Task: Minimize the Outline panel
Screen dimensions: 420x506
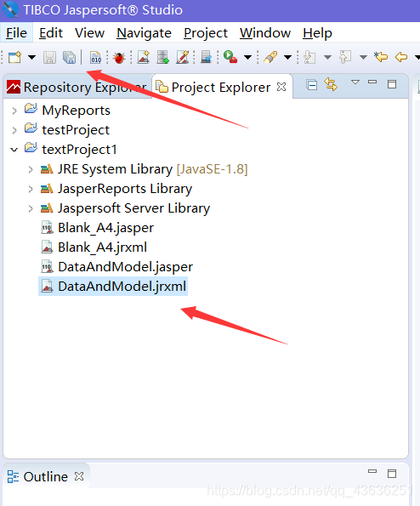Action: 372,471
